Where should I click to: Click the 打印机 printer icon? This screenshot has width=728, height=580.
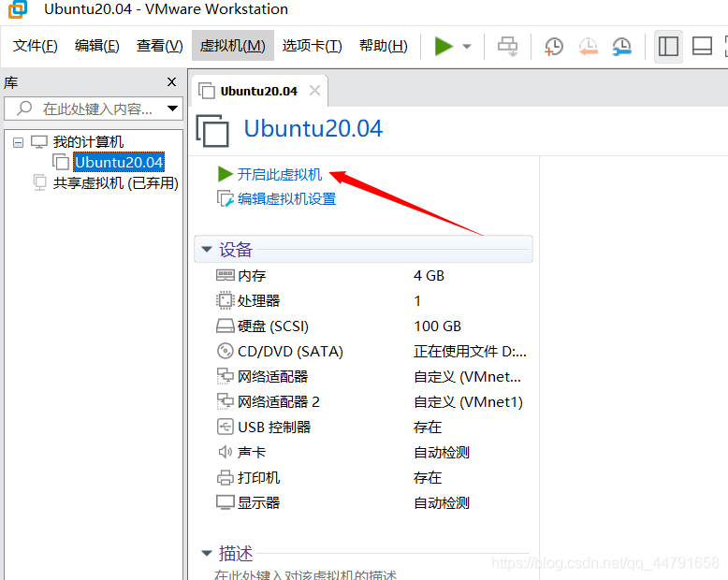[226, 477]
